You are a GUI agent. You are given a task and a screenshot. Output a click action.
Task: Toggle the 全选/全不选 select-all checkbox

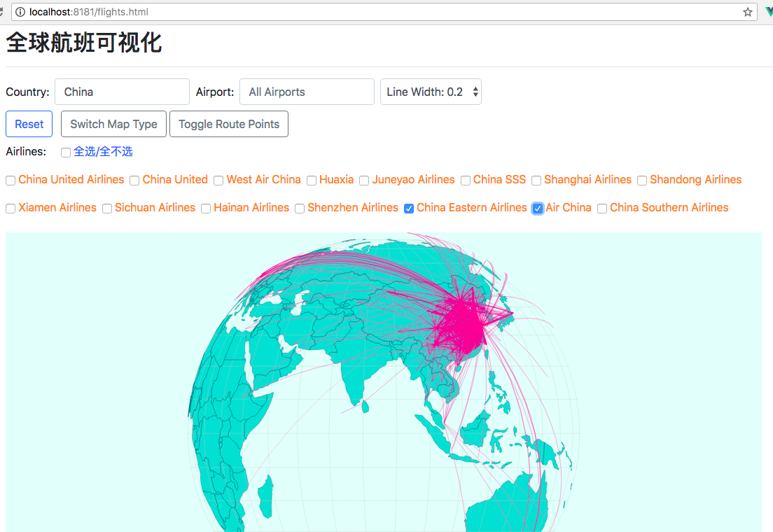[x=66, y=153]
